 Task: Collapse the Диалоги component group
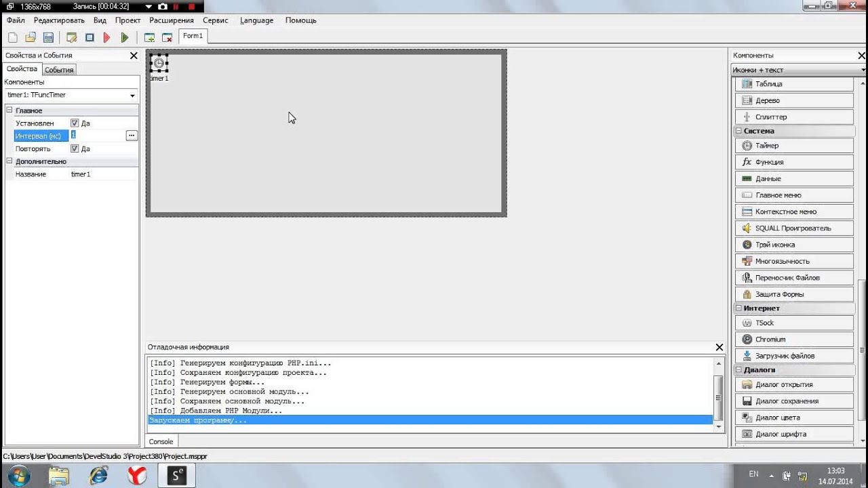tap(738, 370)
